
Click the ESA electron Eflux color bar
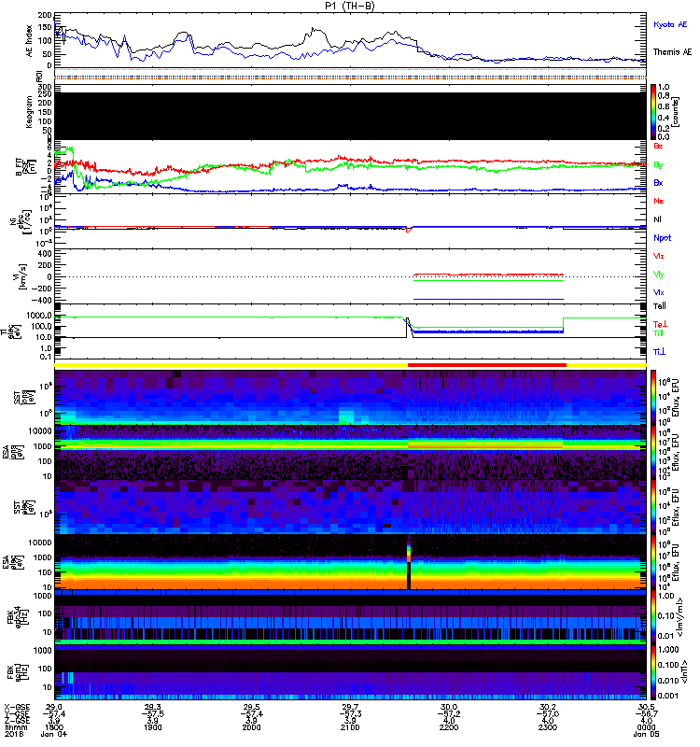click(653, 562)
